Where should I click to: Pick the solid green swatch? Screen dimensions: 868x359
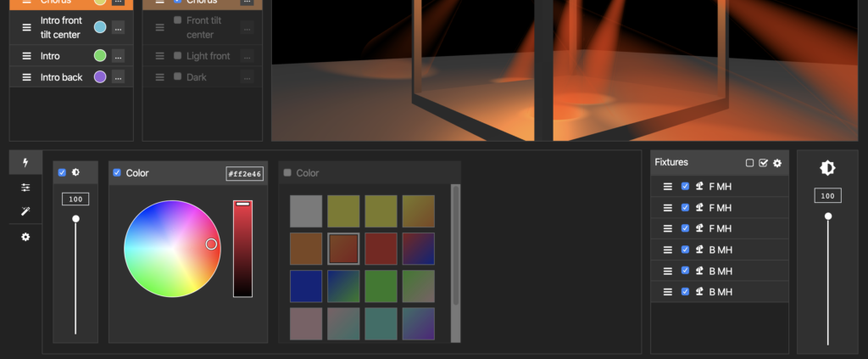(381, 286)
